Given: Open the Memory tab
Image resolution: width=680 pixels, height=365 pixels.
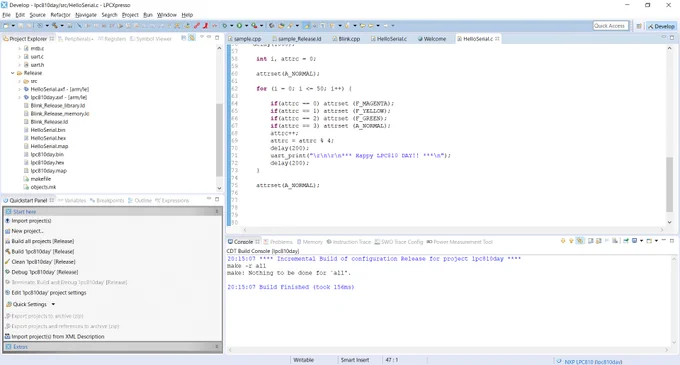Looking at the screenshot, I should [310, 242].
